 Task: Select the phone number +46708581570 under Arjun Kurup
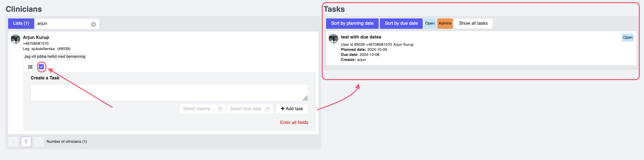click(36, 44)
